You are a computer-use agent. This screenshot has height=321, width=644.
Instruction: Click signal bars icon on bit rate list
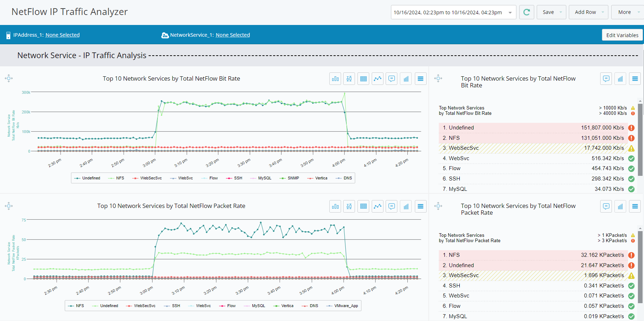point(620,79)
